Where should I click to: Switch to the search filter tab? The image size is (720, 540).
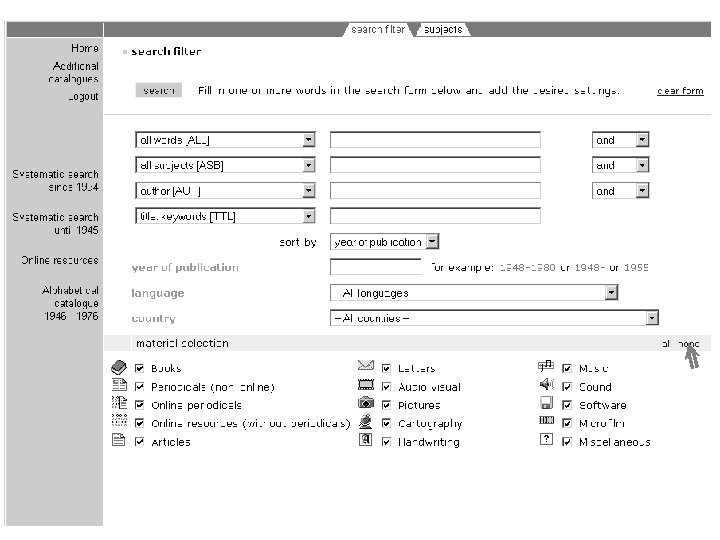tap(378, 29)
